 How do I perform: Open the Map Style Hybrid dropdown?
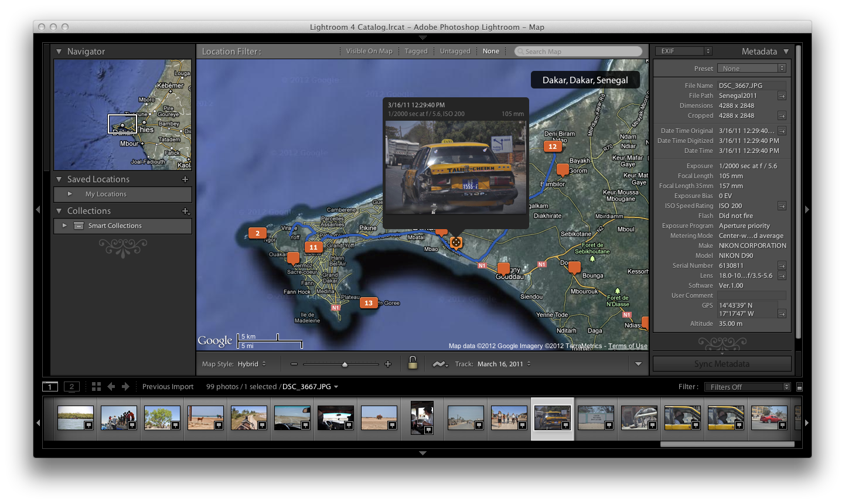tap(252, 364)
